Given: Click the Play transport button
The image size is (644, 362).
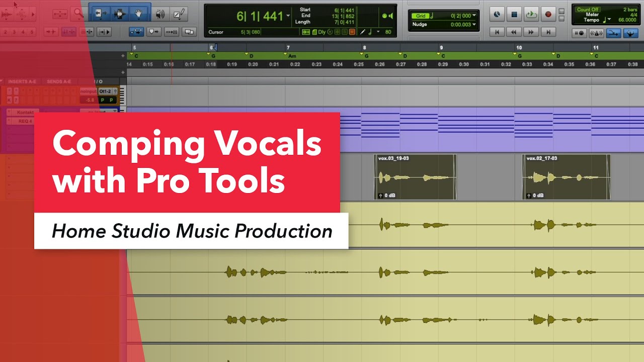Looking at the screenshot, I should (531, 15).
